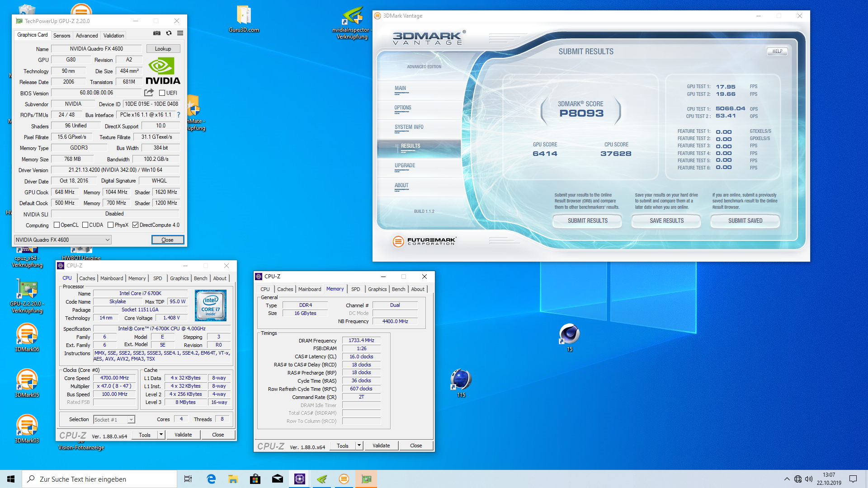Viewport: 868px width, 488px height.
Task: Switch to the Advanced tab in GPU-Z
Action: pos(87,36)
